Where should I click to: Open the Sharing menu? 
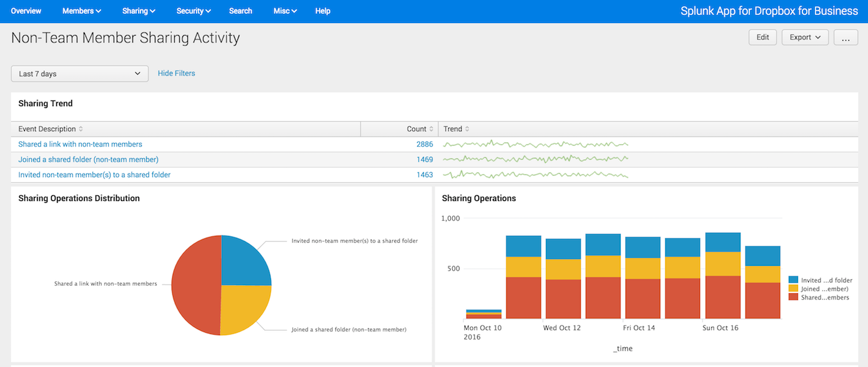tap(139, 11)
